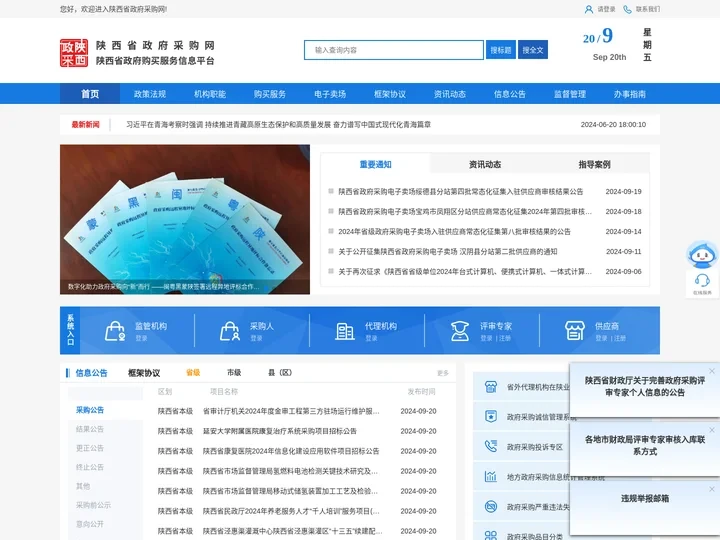720x540 pixels.
Task: Select the 框架协议 section tab
Action: coord(144,373)
